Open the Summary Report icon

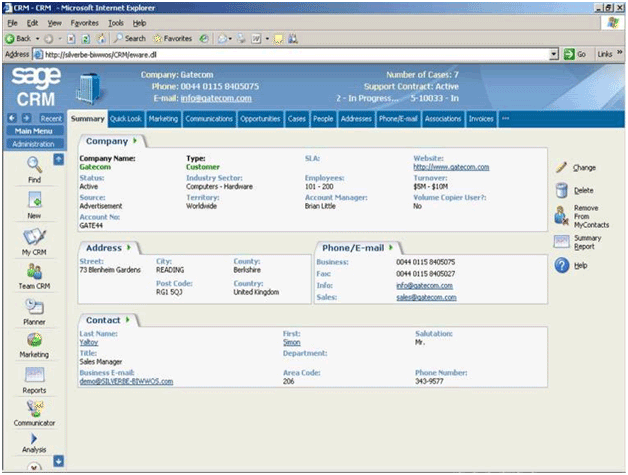[562, 242]
